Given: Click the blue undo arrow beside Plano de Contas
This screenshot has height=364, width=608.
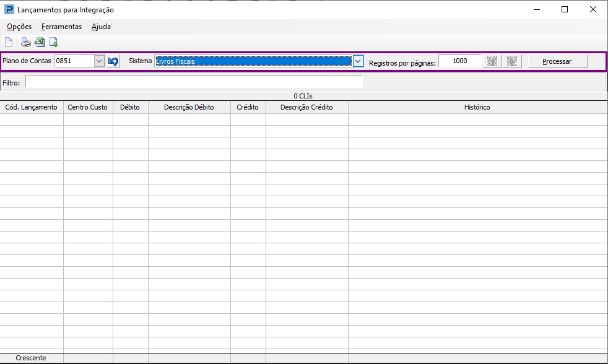Looking at the screenshot, I should (113, 61).
